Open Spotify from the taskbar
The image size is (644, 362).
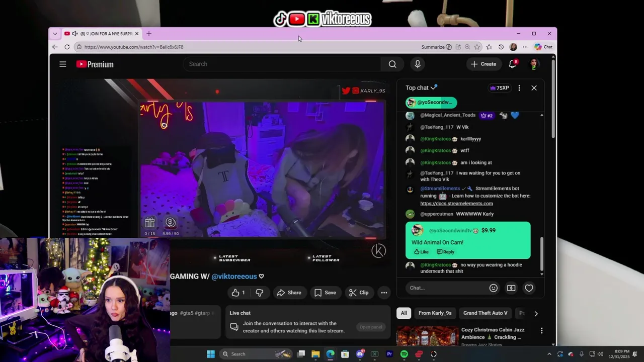[404, 354]
